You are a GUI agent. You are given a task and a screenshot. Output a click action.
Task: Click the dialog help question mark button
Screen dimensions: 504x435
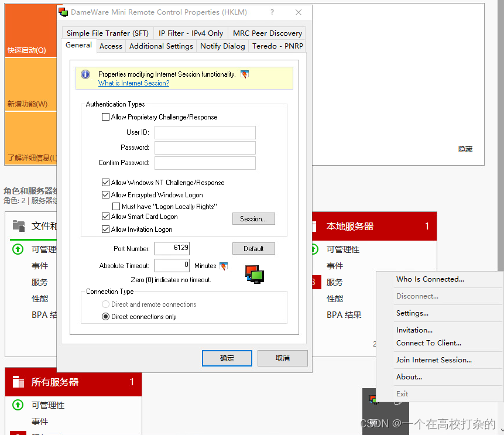point(272,12)
